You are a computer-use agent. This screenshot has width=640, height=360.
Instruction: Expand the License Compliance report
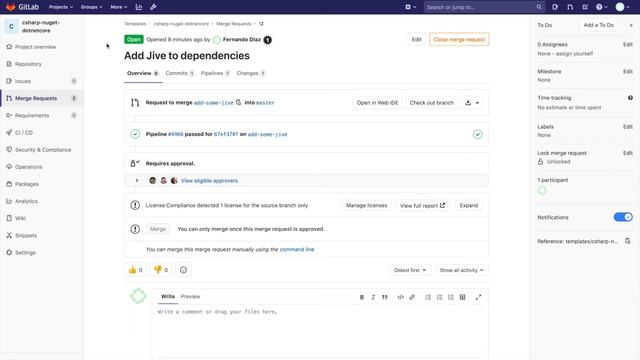pyautogui.click(x=469, y=205)
